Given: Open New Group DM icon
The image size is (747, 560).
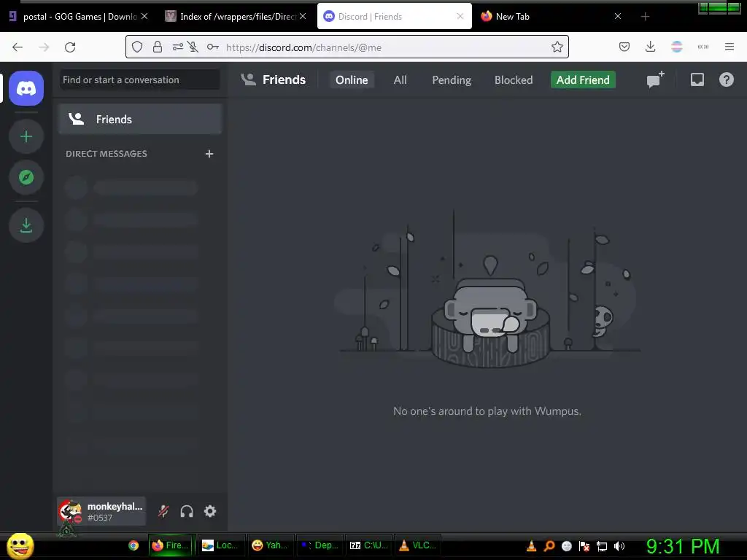Looking at the screenshot, I should 655,79.
